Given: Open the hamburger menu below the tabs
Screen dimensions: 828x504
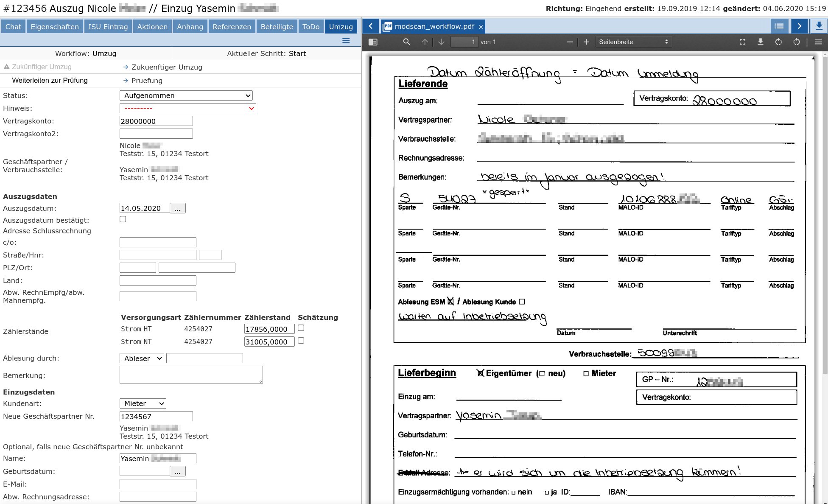Looking at the screenshot, I should [346, 41].
